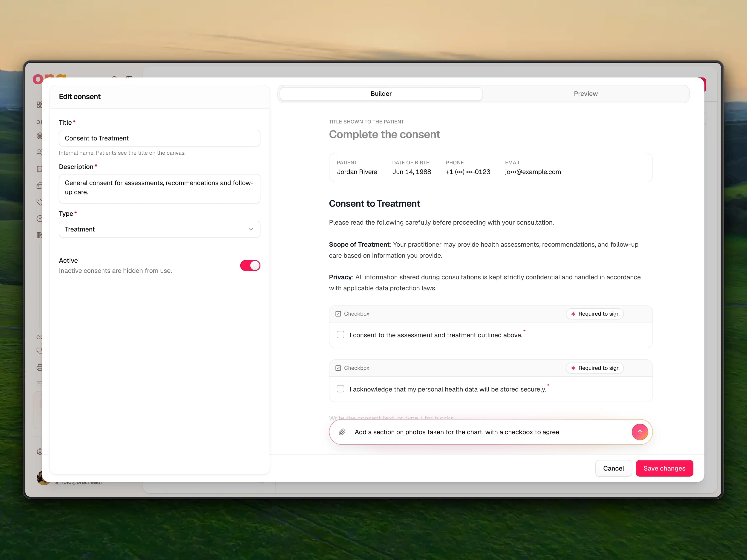Click email 'jo•••@example.com'
The width and height of the screenshot is (747, 560).
(x=533, y=172)
